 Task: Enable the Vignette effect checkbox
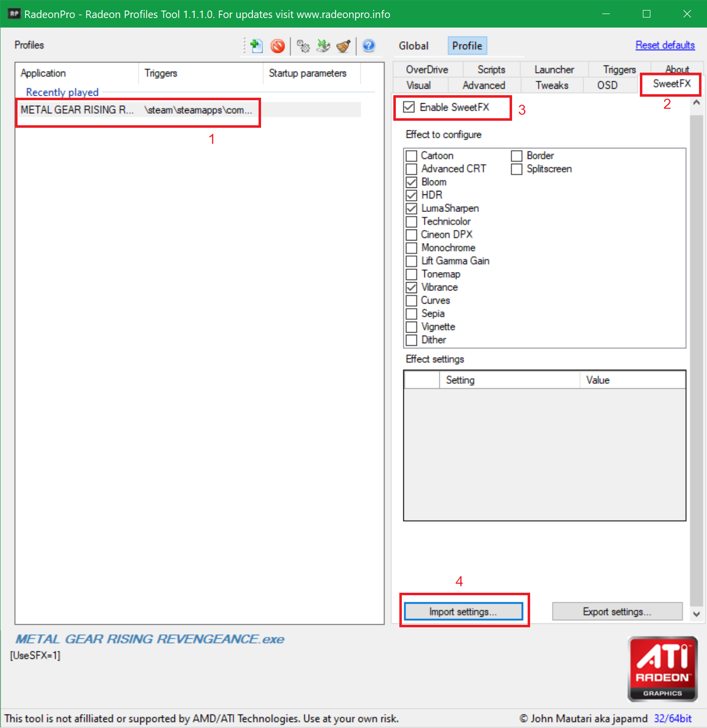tap(411, 327)
